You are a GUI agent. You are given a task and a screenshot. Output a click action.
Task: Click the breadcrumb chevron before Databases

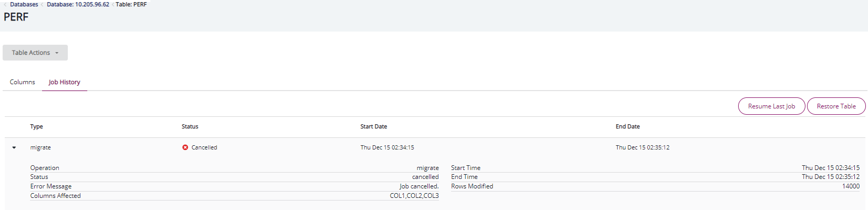coord(5,5)
